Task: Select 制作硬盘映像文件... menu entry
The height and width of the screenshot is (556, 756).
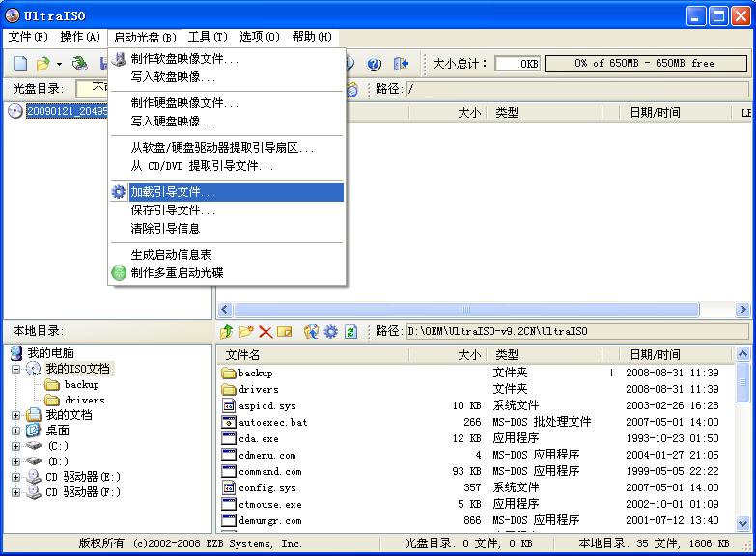Action: (227, 103)
